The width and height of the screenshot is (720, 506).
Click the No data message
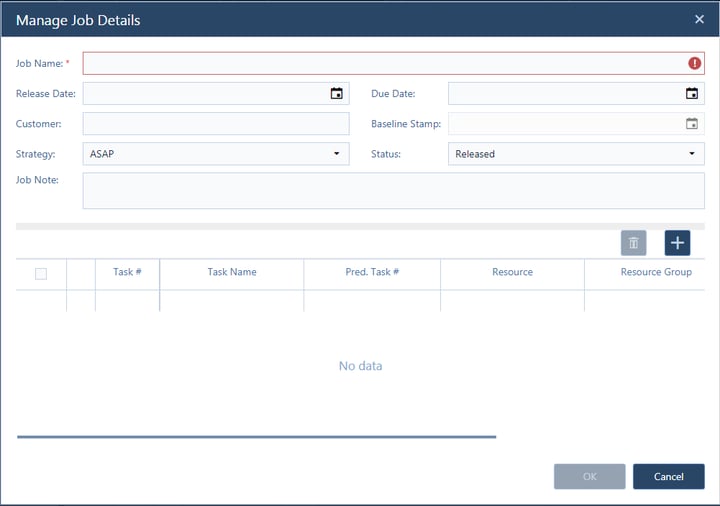(360, 366)
